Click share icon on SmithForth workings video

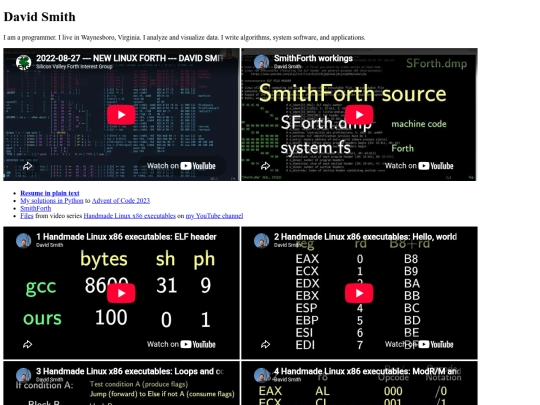point(266,166)
